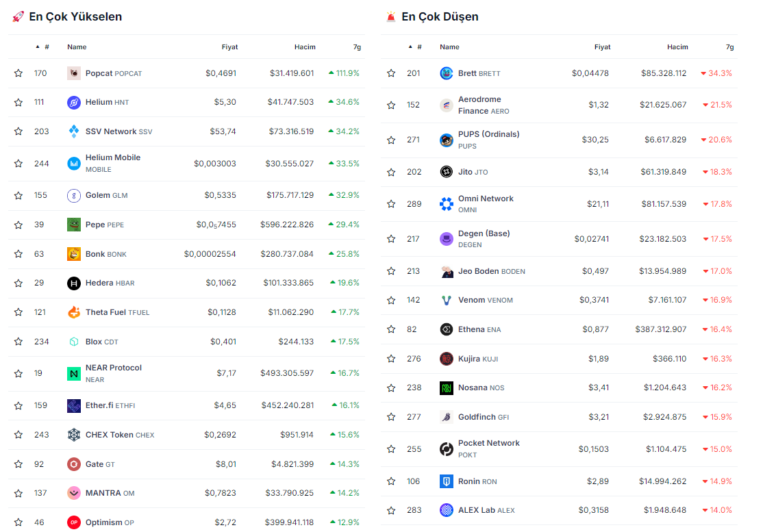Sort gainers table by rank # column

pyautogui.click(x=46, y=47)
